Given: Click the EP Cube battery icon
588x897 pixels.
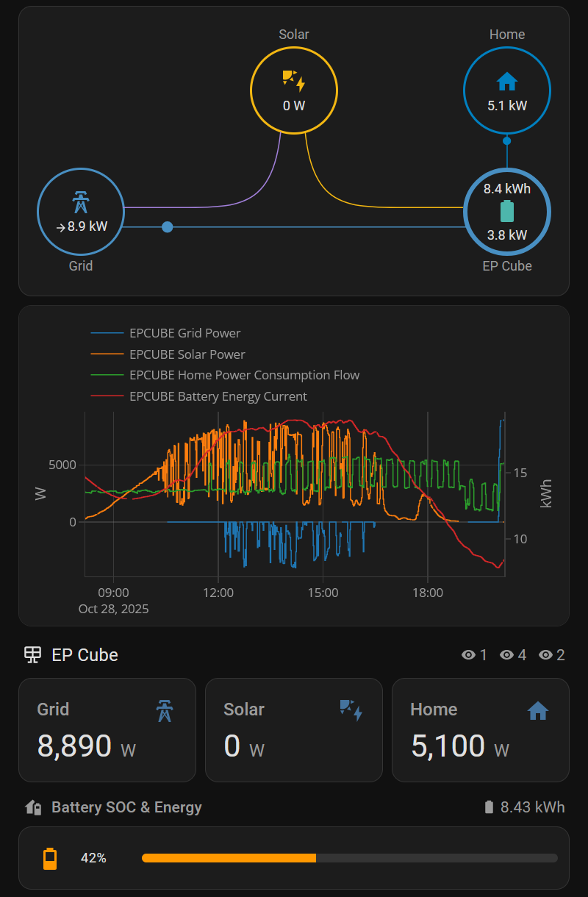Looking at the screenshot, I should point(507,212).
